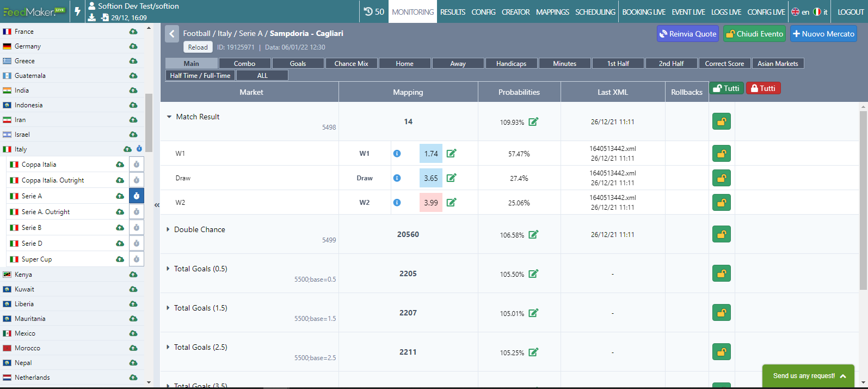This screenshot has width=868, height=389.
Task: Click the info icon in the W2 mapping row
Action: (397, 203)
